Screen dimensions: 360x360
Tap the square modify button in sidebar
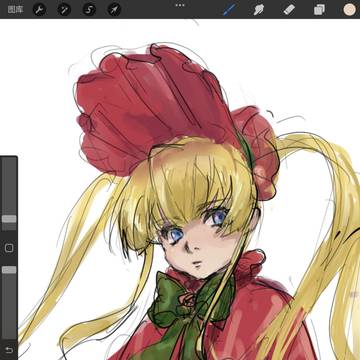(x=9, y=248)
